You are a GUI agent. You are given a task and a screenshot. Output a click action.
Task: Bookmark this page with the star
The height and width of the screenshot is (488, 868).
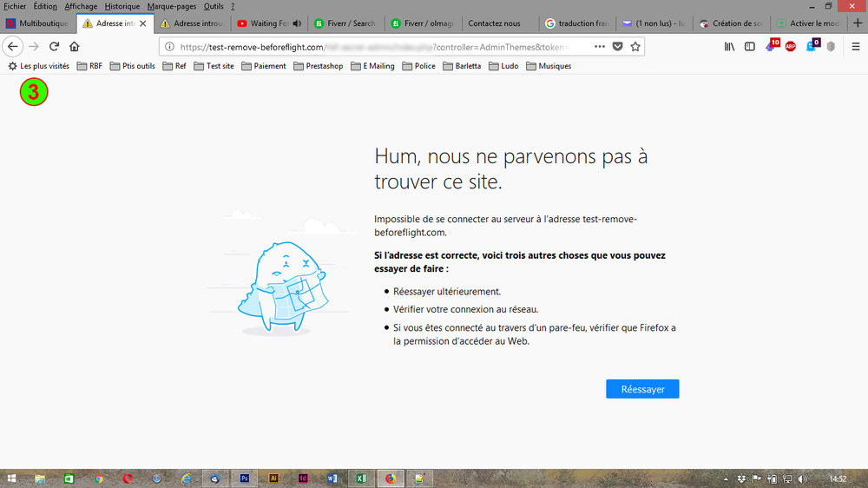(x=635, y=47)
